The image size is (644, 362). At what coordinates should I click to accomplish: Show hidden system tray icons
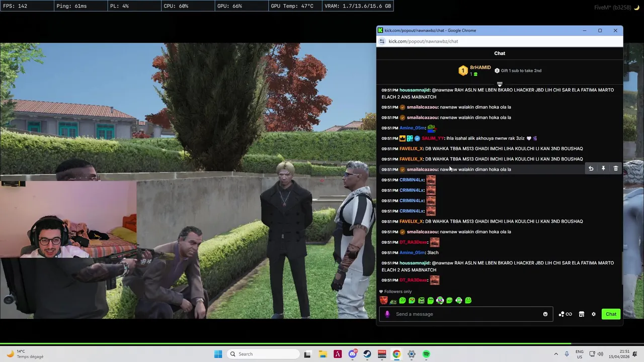pos(556,354)
